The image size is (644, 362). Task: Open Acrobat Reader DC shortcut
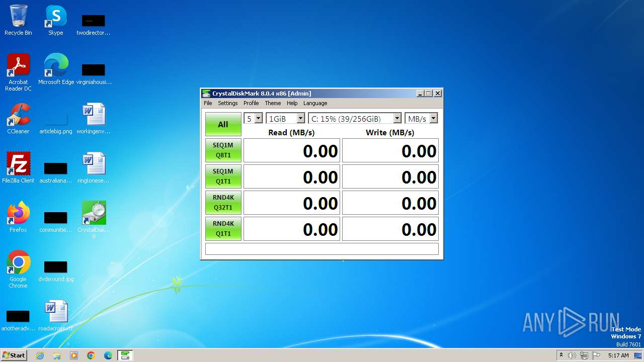pos(18,72)
